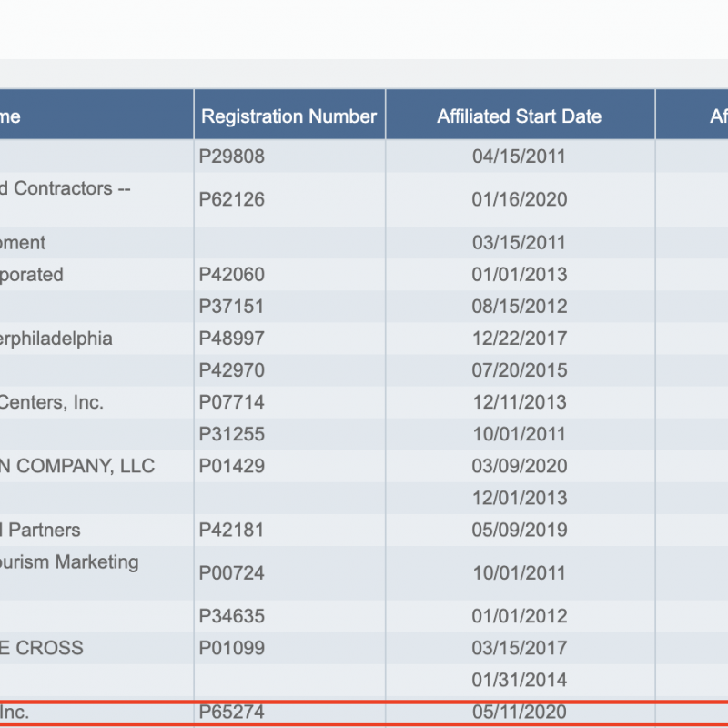
Task: Select registration number P42060
Action: coord(232,275)
